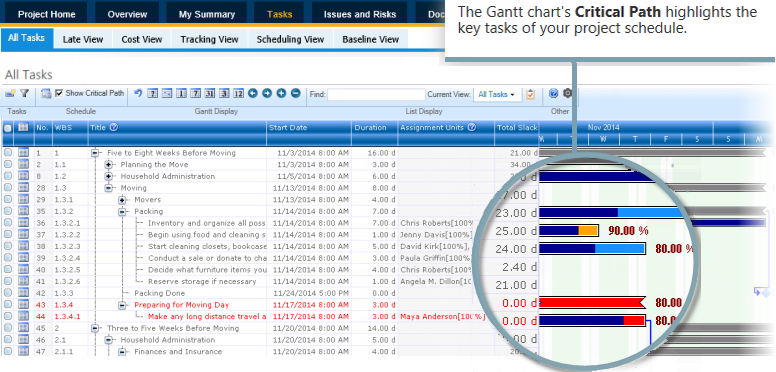Collapse Five to Eight Weeks Before Moving
Viewport: 776px width, 372px height.
95,153
